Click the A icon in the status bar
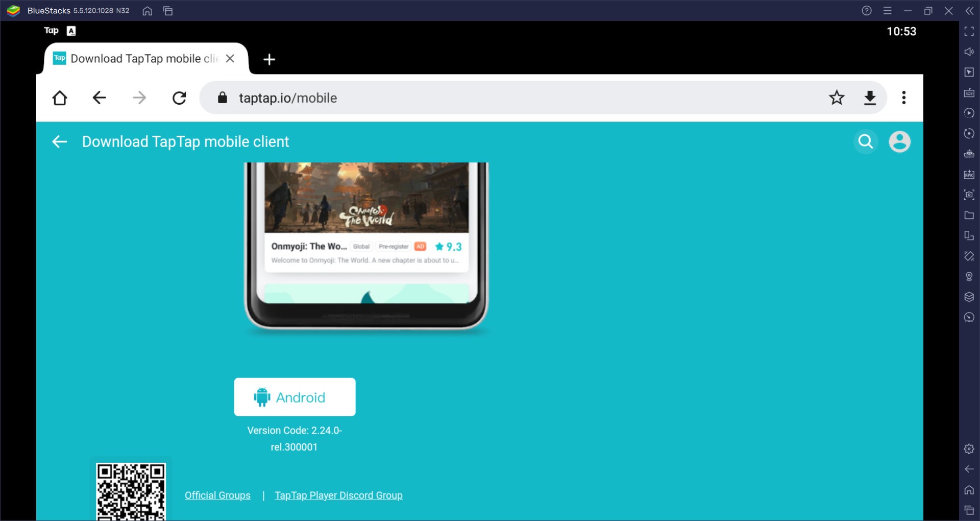 point(71,31)
